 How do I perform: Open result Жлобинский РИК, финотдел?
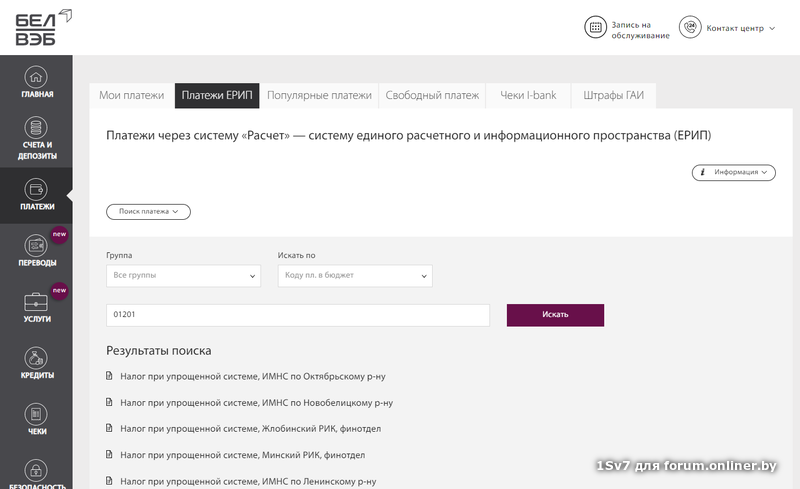[251, 429]
